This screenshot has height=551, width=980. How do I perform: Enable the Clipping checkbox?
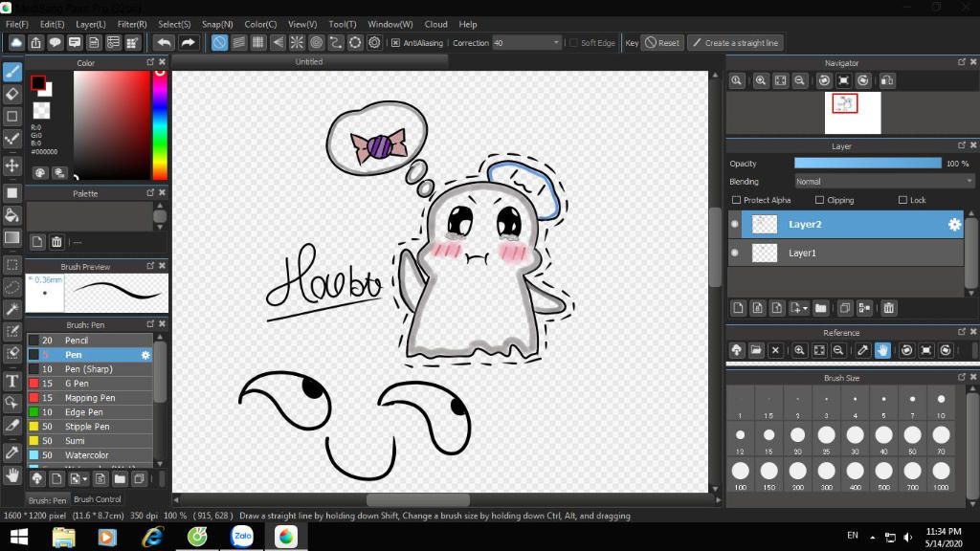[819, 200]
